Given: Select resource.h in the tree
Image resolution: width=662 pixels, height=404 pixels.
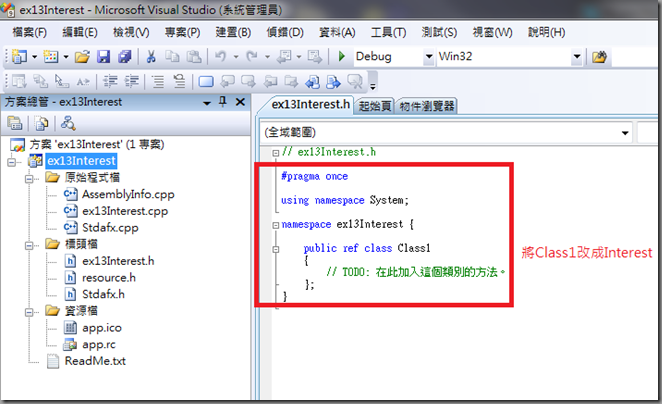Looking at the screenshot, I should point(109,277).
